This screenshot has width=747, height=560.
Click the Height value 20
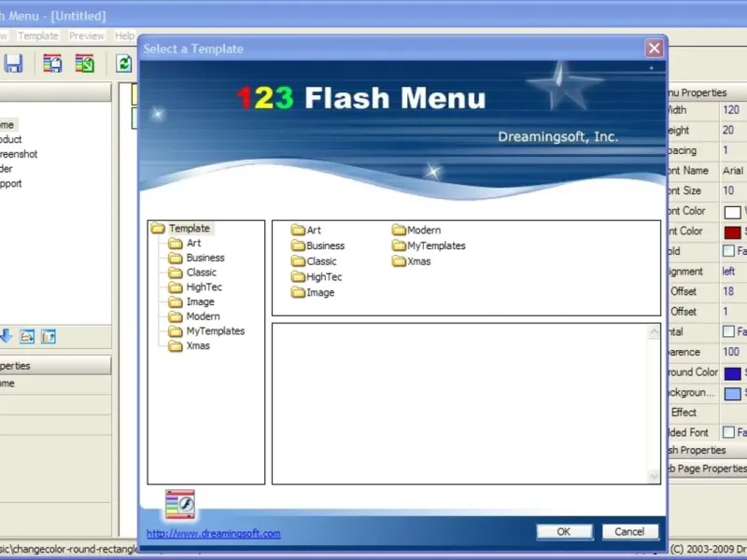(x=728, y=130)
